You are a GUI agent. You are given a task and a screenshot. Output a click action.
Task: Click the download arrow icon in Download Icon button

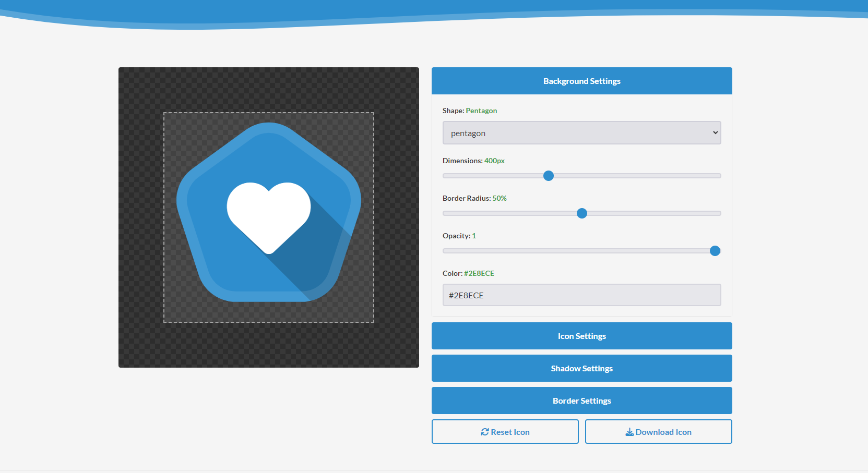629,432
